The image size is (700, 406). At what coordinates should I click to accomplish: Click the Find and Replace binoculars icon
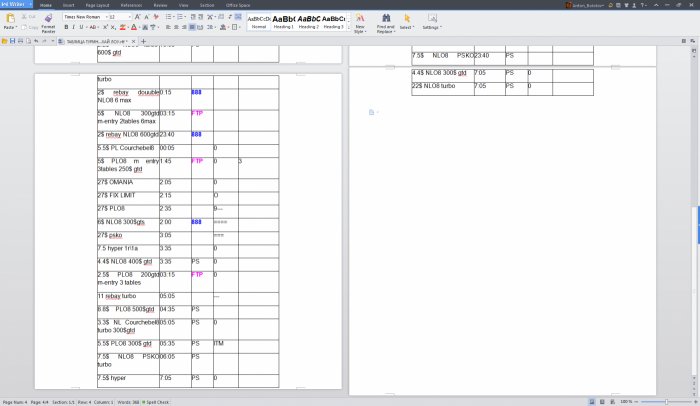coord(386,18)
